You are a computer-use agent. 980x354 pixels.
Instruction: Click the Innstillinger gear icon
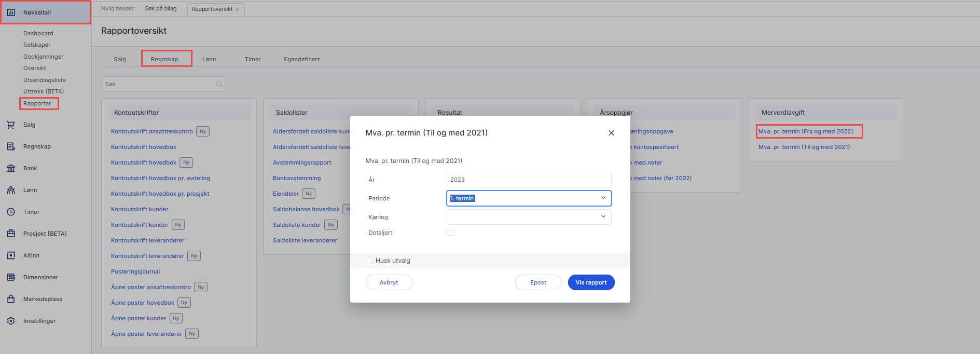[x=10, y=321]
